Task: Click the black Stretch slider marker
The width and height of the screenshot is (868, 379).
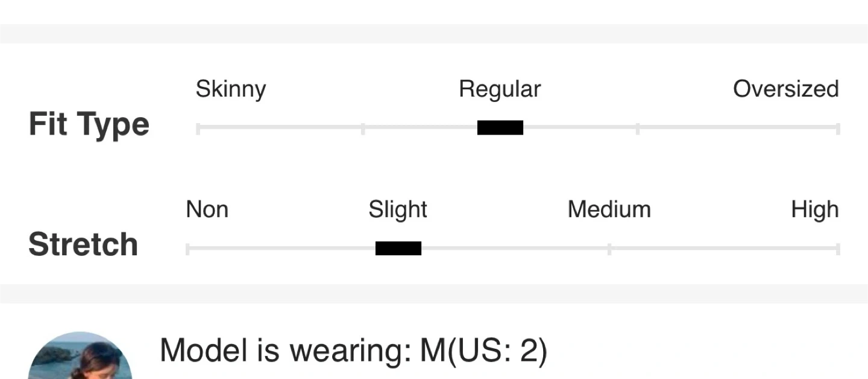Action: tap(398, 249)
